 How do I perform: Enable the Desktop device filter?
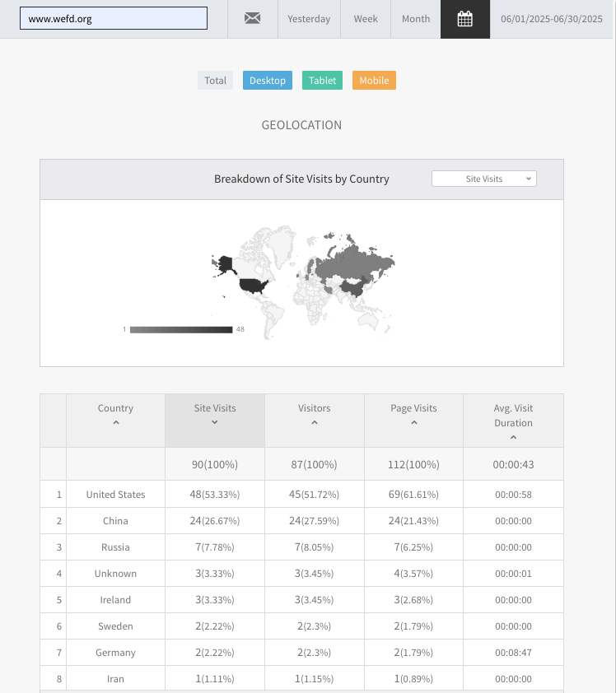pos(268,81)
